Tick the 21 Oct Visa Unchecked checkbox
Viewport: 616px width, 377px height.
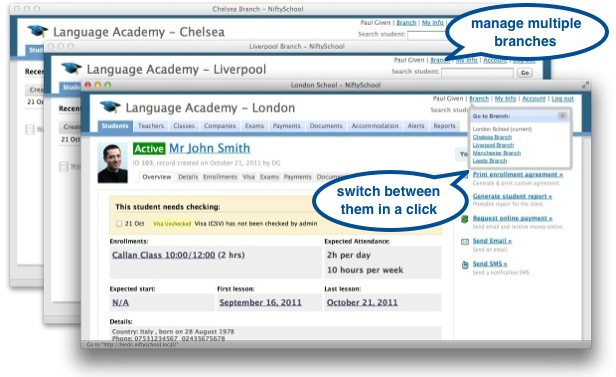119,223
